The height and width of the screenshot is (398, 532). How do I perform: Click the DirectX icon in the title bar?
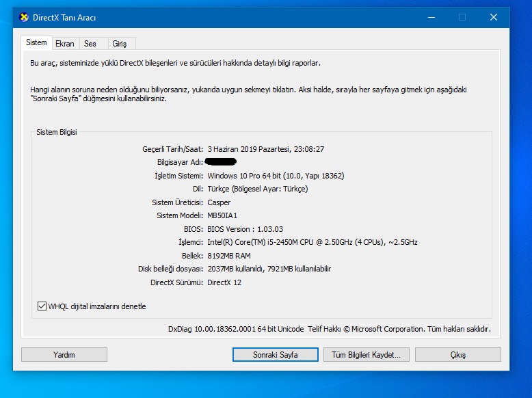click(24, 17)
